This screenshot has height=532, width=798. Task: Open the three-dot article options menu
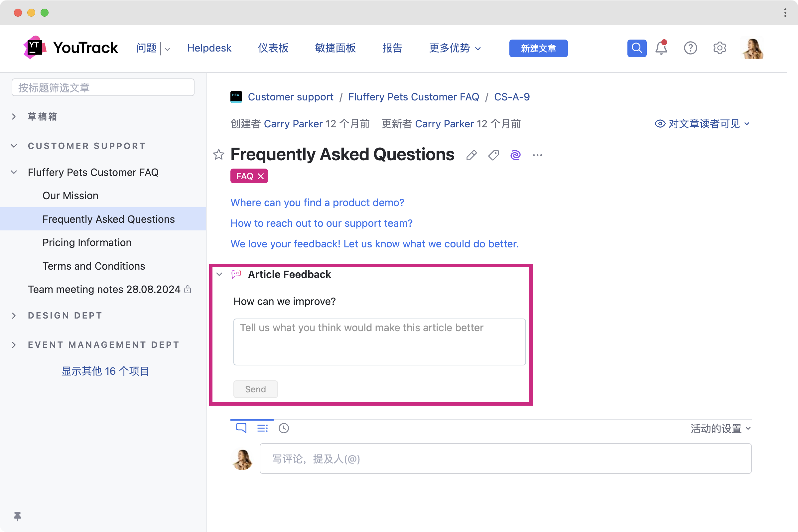537,155
